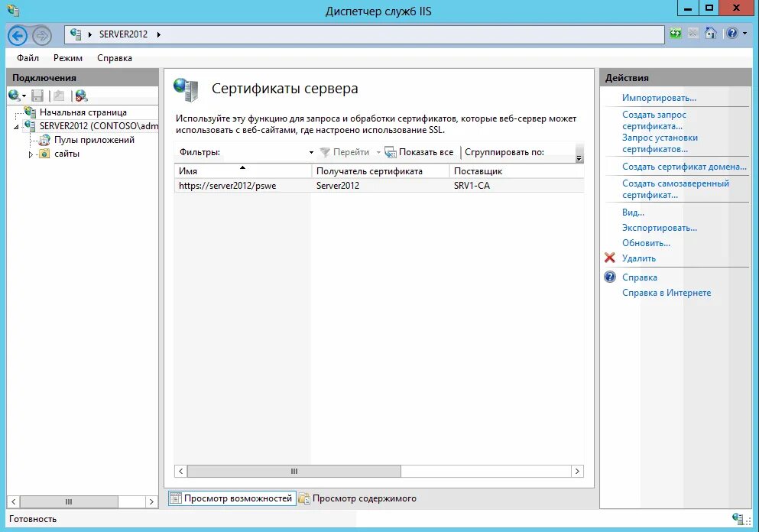Viewport: 759px width, 532px height.
Task: Click the Delete connection icon in Connections
Action: (x=81, y=96)
